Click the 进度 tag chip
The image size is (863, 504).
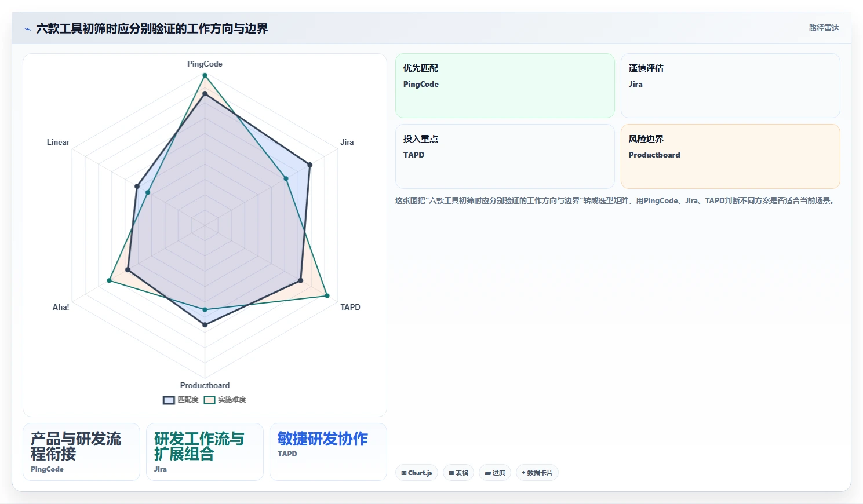[x=494, y=473]
